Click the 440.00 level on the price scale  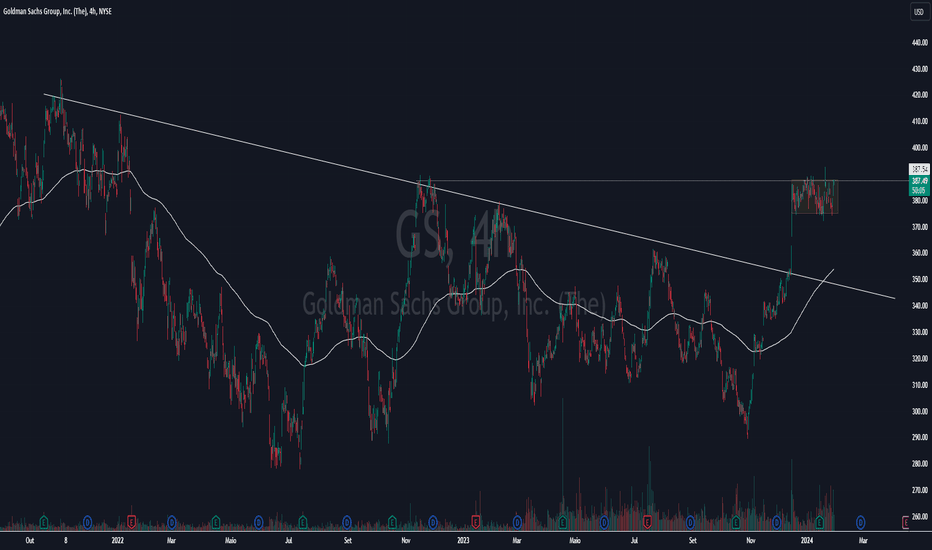(917, 43)
